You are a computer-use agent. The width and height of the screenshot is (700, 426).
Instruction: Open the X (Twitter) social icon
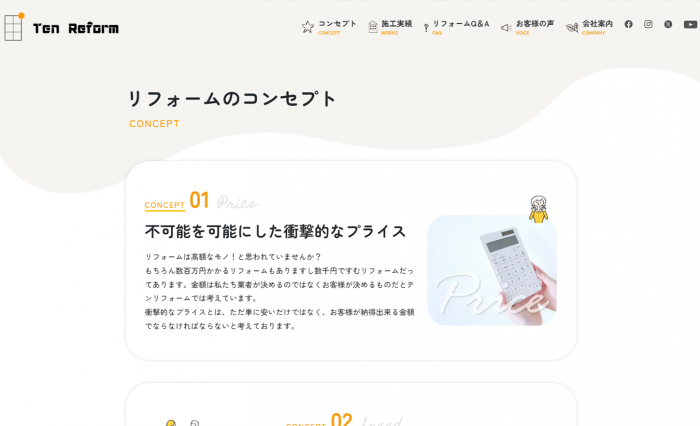click(x=668, y=24)
